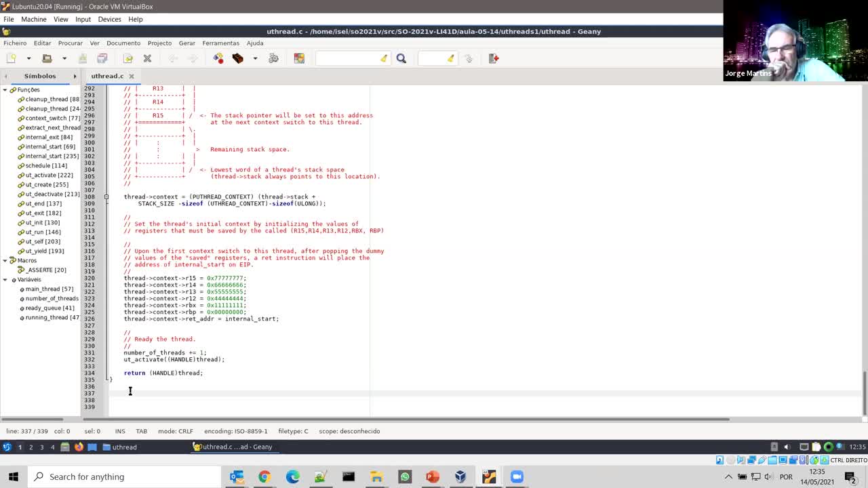Open the Ficheiro menu
The image size is (868, 488).
tap(16, 43)
